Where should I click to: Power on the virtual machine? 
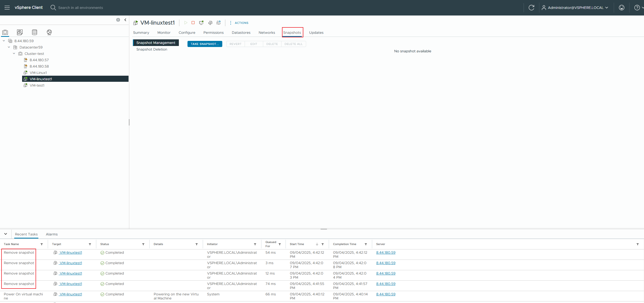pyautogui.click(x=186, y=23)
